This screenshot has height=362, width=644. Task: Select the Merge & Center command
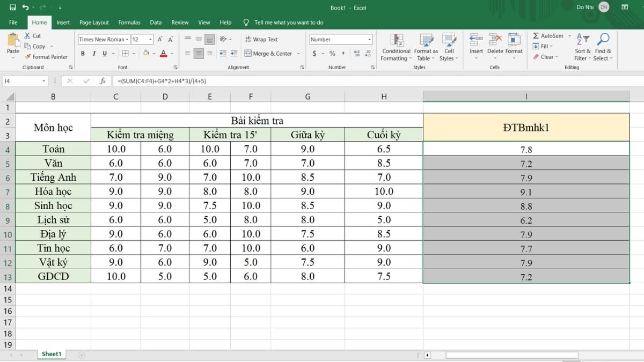tap(268, 54)
